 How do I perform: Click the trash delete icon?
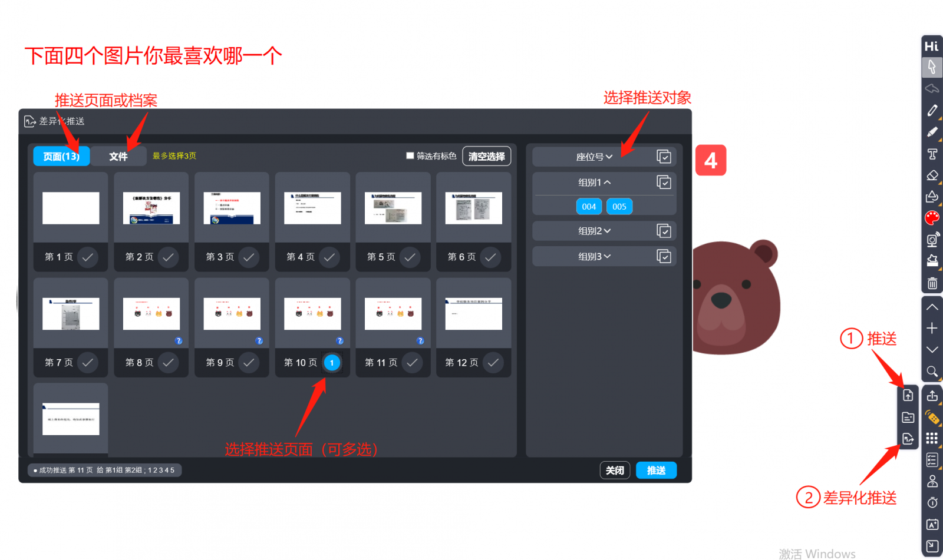click(x=932, y=283)
